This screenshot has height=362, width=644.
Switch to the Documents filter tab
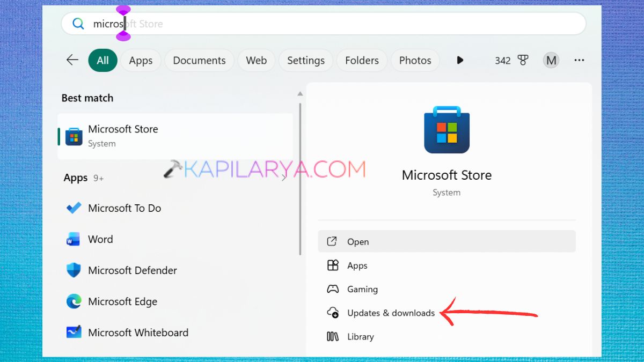point(199,61)
